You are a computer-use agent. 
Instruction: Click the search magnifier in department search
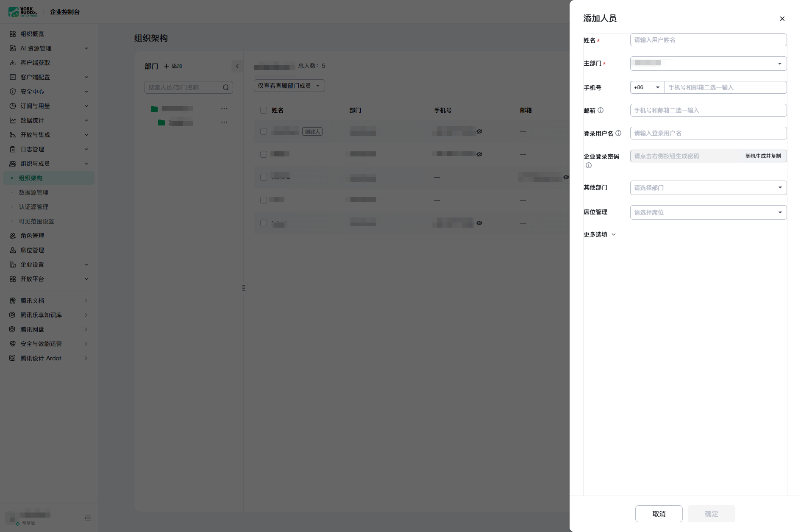click(x=226, y=87)
